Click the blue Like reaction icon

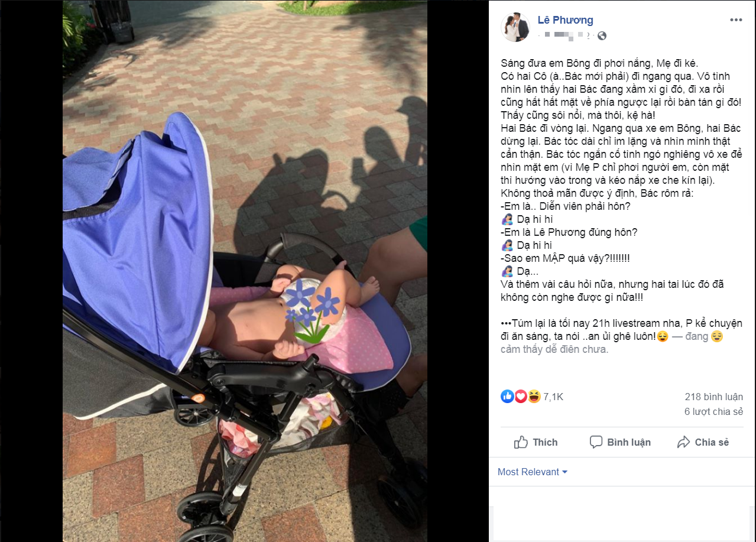tap(507, 397)
